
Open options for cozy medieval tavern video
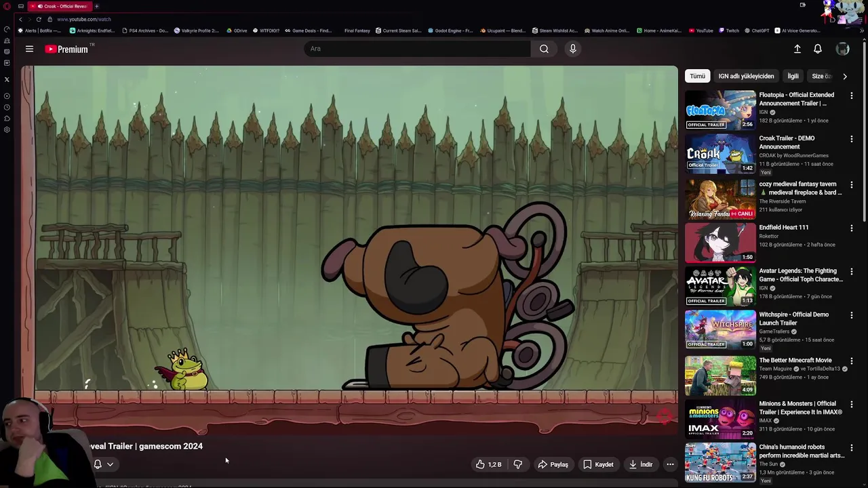[852, 184]
